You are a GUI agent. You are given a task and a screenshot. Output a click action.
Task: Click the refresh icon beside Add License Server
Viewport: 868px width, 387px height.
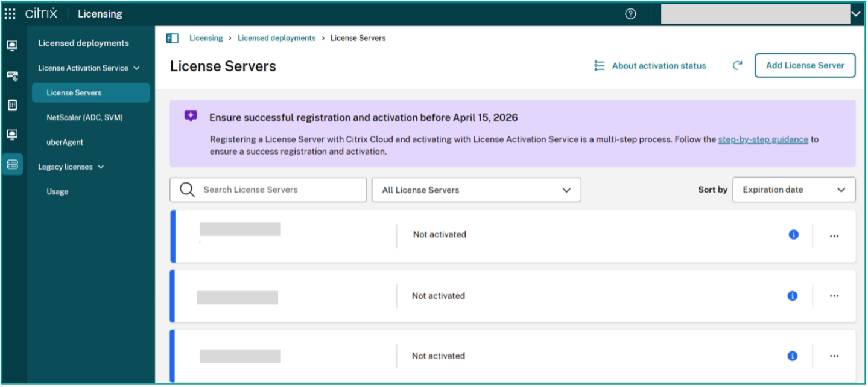click(x=737, y=66)
